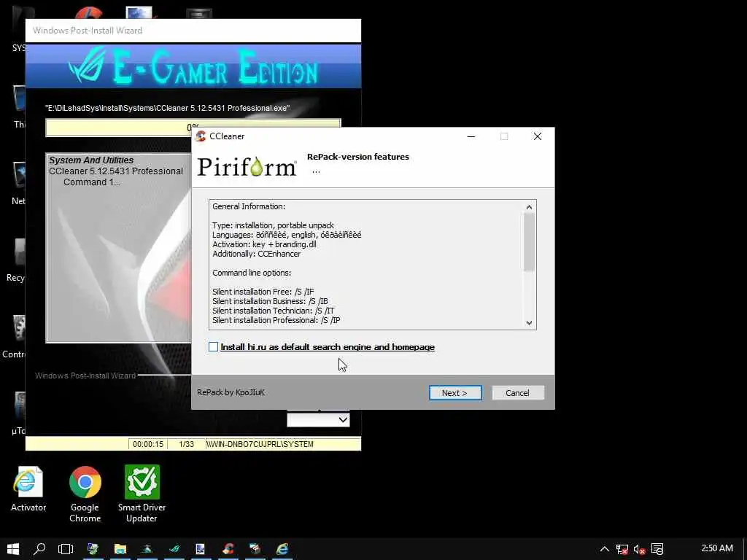Click the 'Command 1...' entry in the wizard
The image size is (747, 560).
point(92,182)
